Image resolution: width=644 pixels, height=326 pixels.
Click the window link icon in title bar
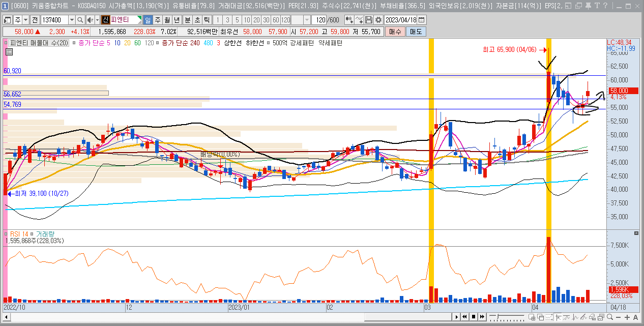[x=568, y=6]
